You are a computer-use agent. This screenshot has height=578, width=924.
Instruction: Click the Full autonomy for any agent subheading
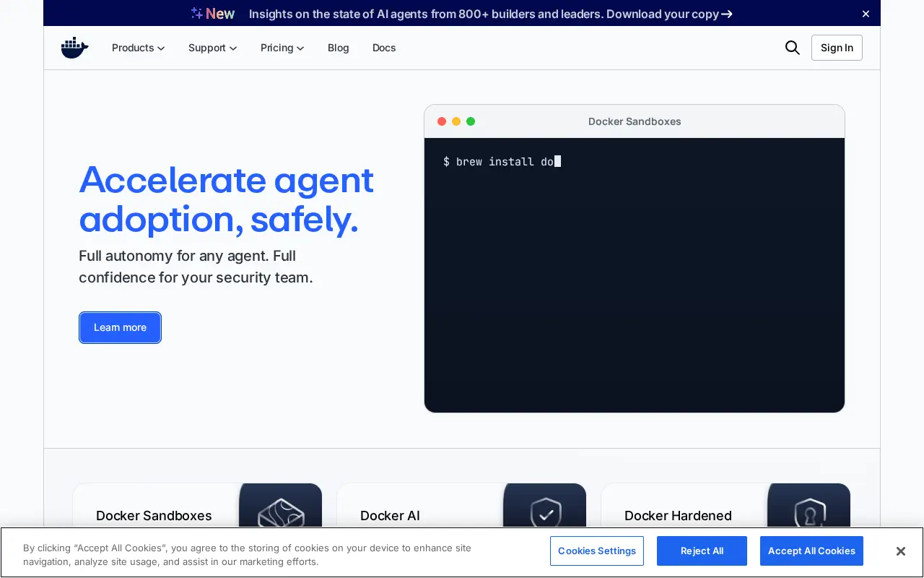click(196, 267)
